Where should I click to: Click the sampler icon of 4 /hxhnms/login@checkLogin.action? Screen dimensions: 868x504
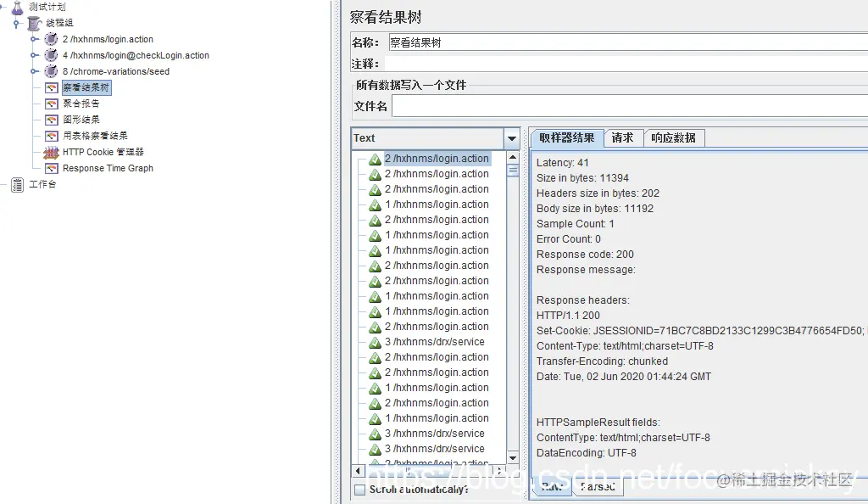pyautogui.click(x=51, y=55)
